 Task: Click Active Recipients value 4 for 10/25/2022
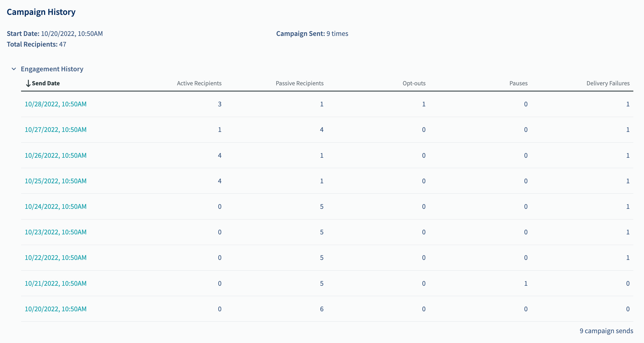[220, 181]
